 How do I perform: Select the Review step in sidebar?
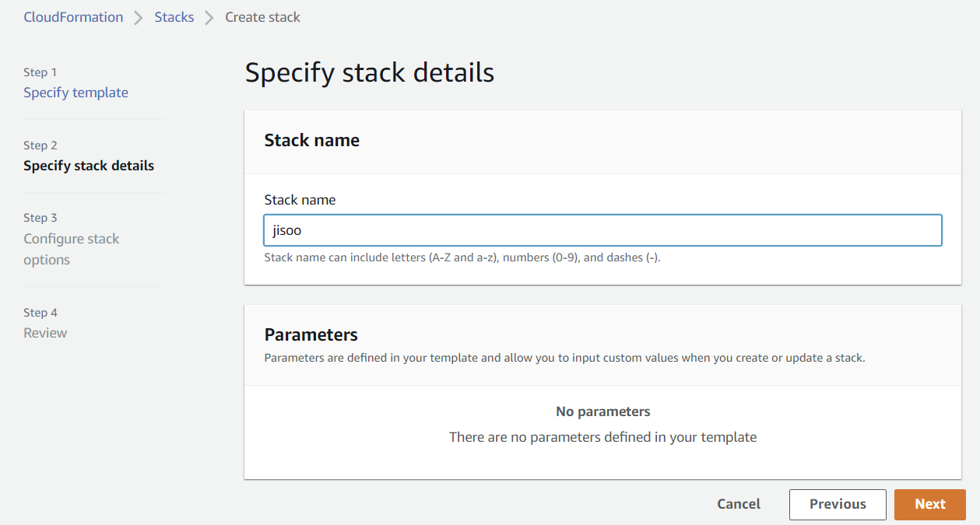coord(45,333)
